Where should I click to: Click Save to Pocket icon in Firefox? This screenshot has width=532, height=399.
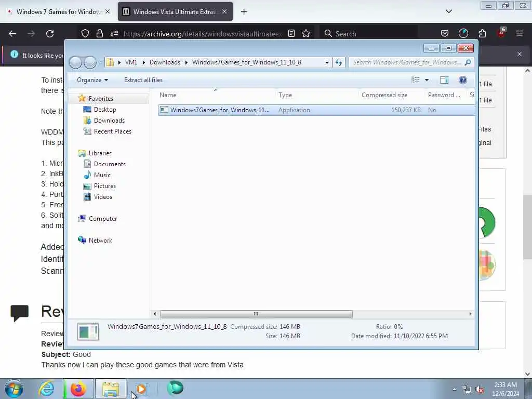[445, 33]
